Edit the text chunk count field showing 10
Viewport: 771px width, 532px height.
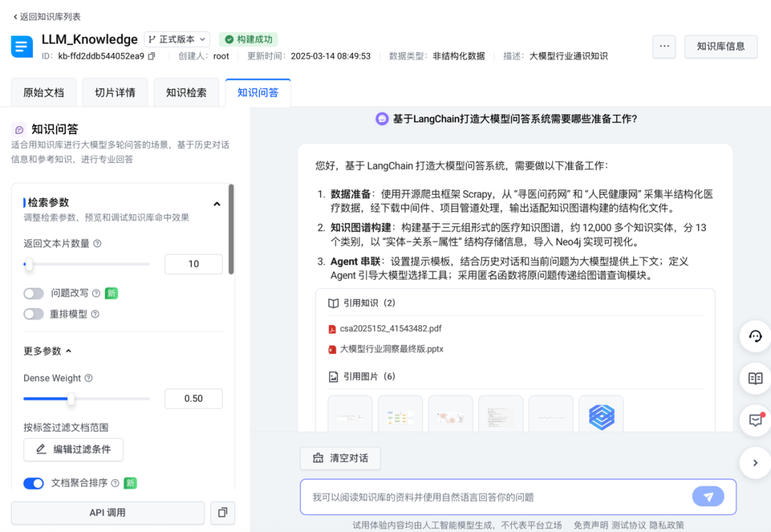(193, 264)
